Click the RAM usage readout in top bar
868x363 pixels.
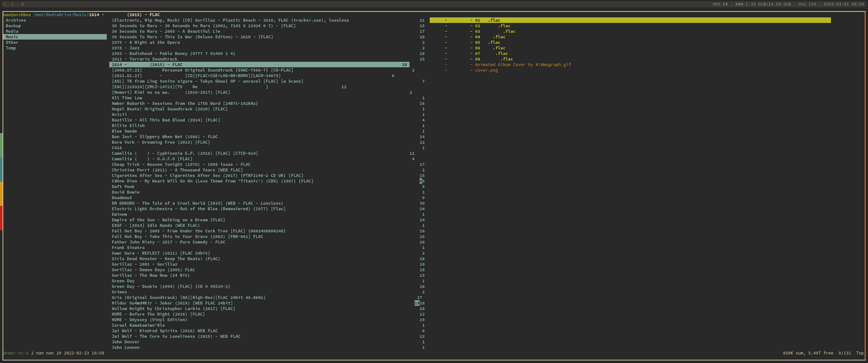point(763,4)
